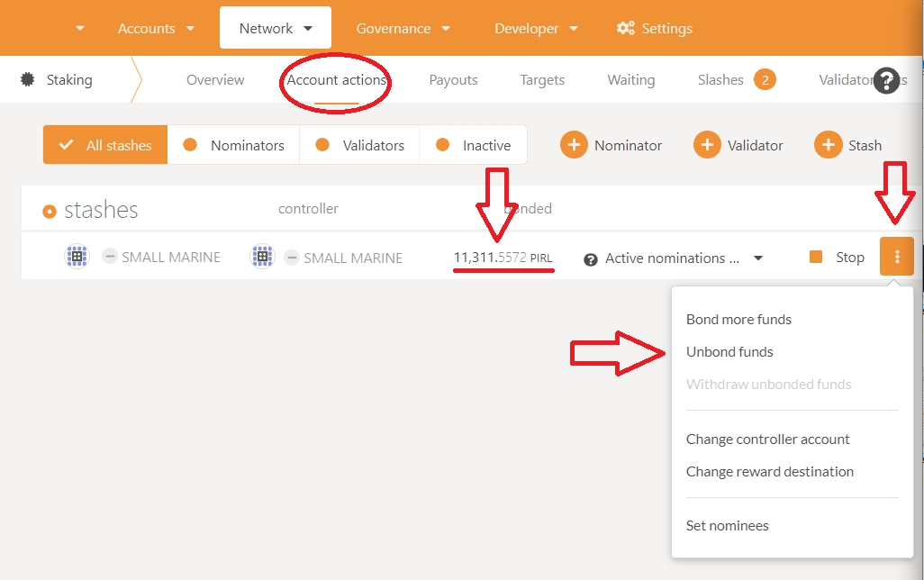Click the stash SMALL MARINE identicon
The width and height of the screenshot is (924, 580).
tap(77, 257)
